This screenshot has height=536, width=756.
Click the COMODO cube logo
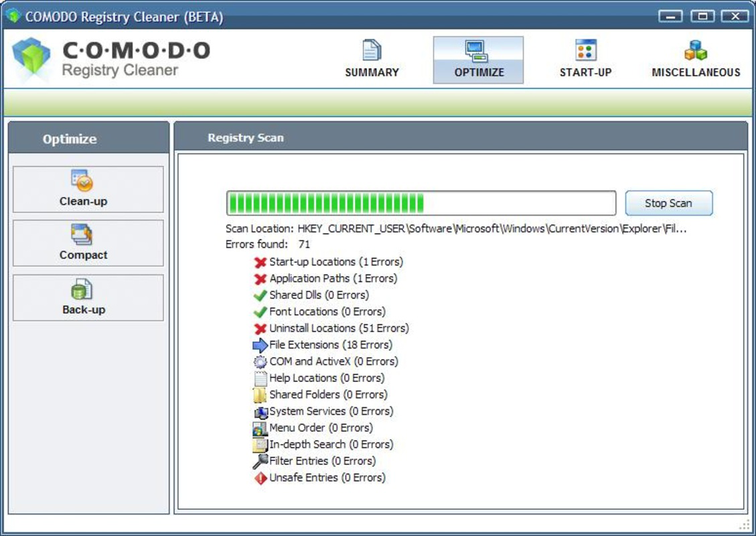(x=31, y=60)
